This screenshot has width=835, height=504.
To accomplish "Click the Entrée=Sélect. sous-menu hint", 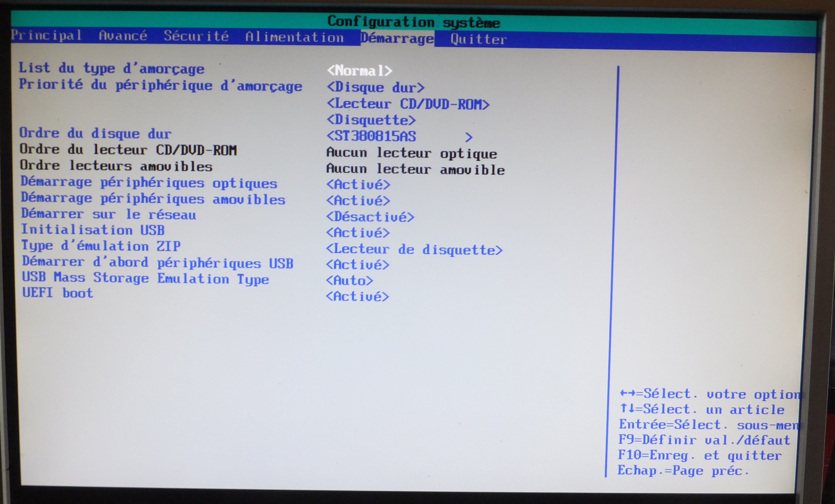I will click(x=709, y=425).
